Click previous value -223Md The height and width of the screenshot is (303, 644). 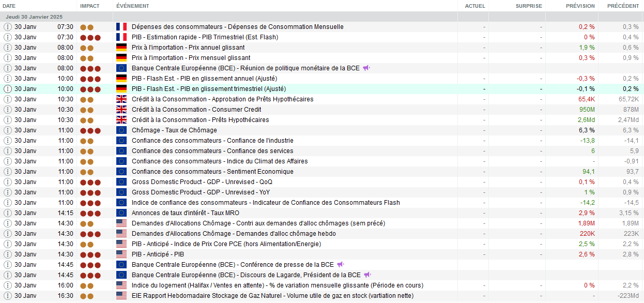coord(628,296)
